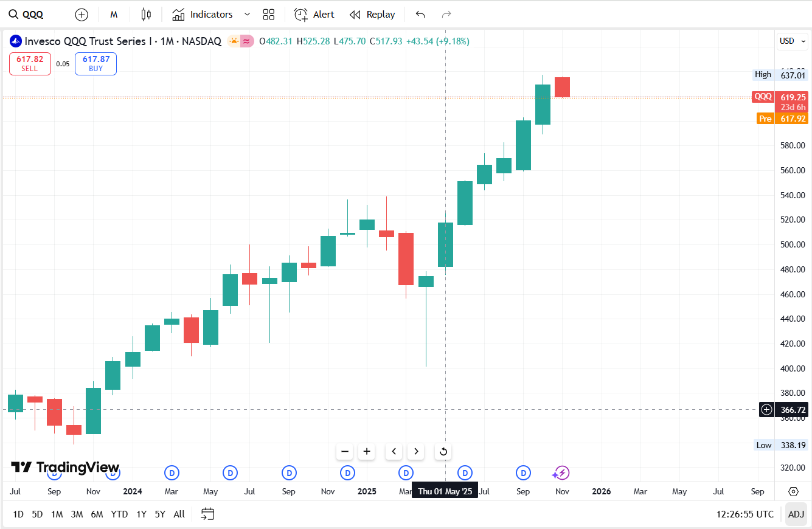The image size is (812, 529).
Task: Select the 1Y time range
Action: [141, 514]
